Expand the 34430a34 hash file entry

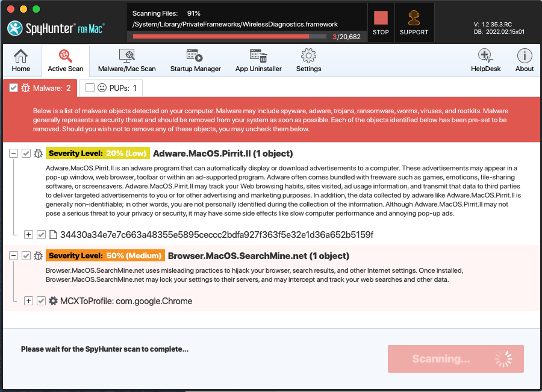click(29, 235)
